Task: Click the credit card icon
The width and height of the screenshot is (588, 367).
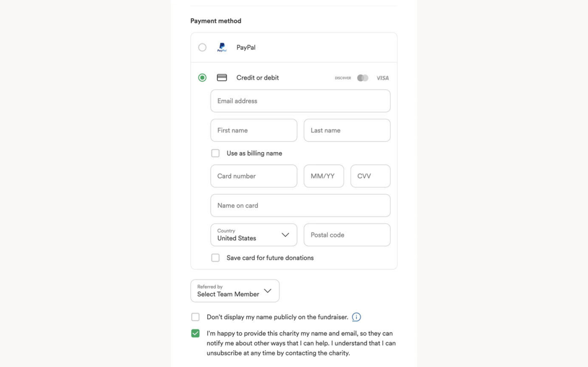Action: pyautogui.click(x=222, y=78)
